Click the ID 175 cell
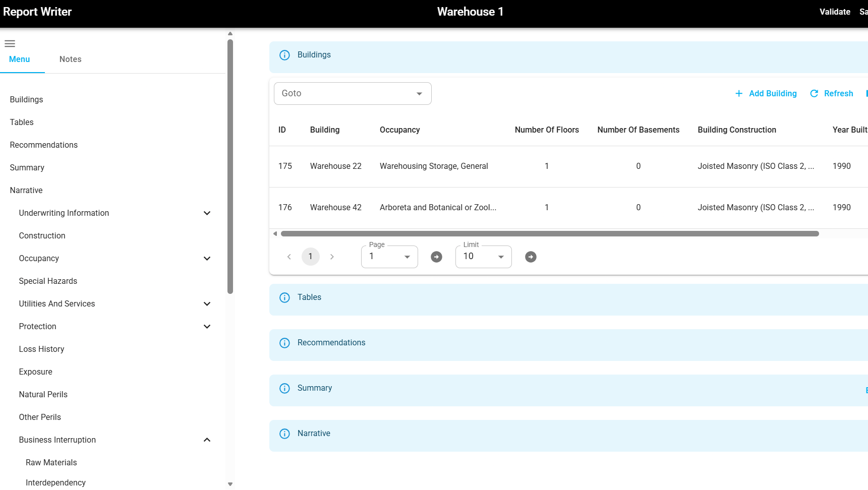The width and height of the screenshot is (868, 490). coord(285,166)
